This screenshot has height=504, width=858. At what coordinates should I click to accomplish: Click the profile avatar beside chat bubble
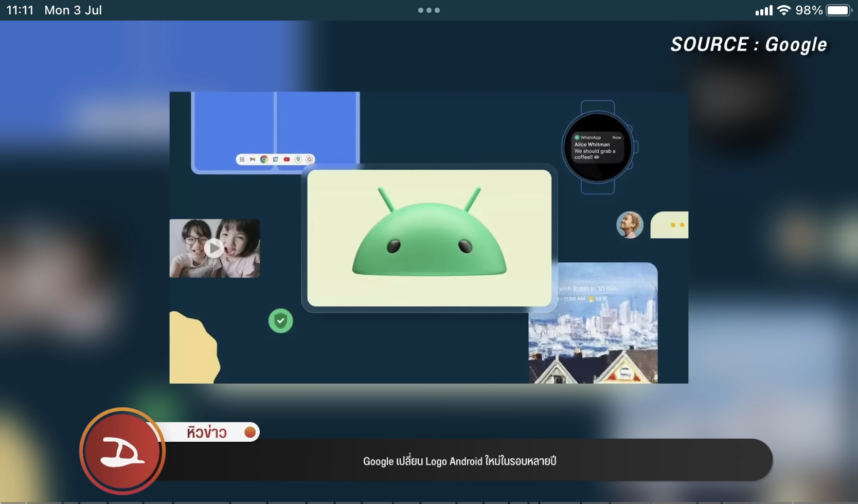pyautogui.click(x=630, y=225)
